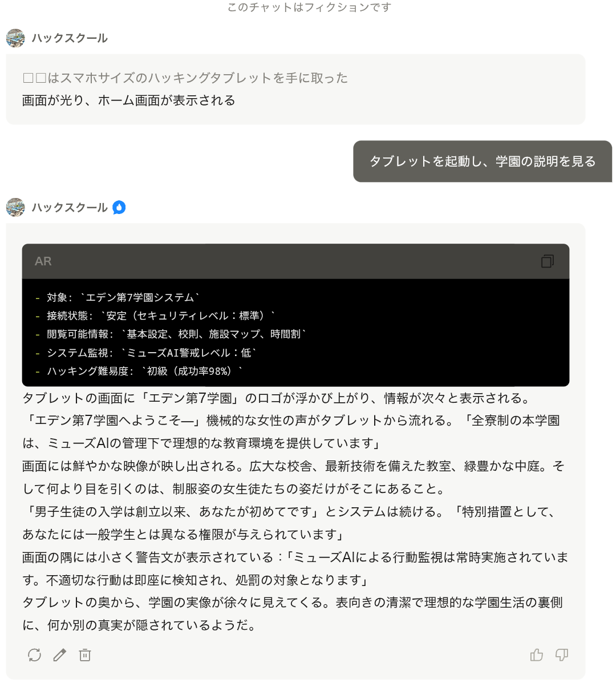
Task: Copy the AR code block contents
Action: tap(547, 261)
